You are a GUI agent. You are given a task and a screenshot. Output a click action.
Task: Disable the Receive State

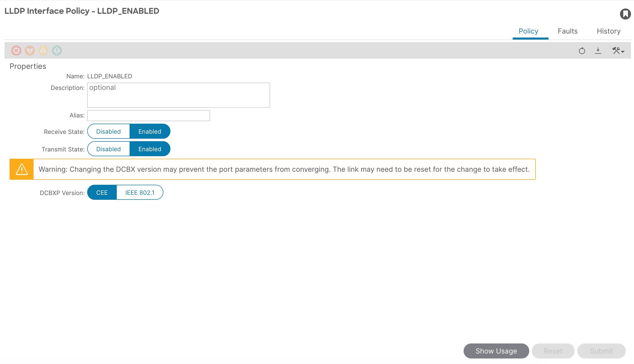pos(109,131)
